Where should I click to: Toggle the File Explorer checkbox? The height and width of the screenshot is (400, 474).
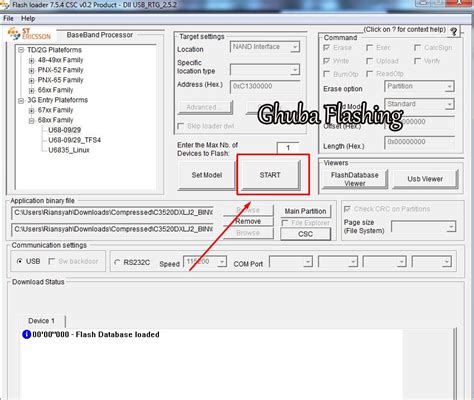point(285,223)
